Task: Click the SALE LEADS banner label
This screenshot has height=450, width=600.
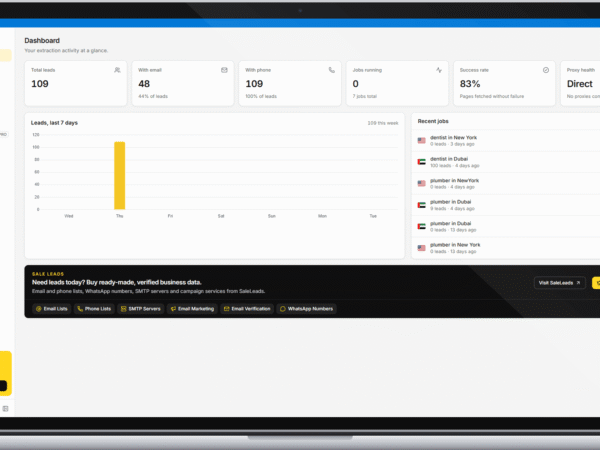Action: coord(48,274)
